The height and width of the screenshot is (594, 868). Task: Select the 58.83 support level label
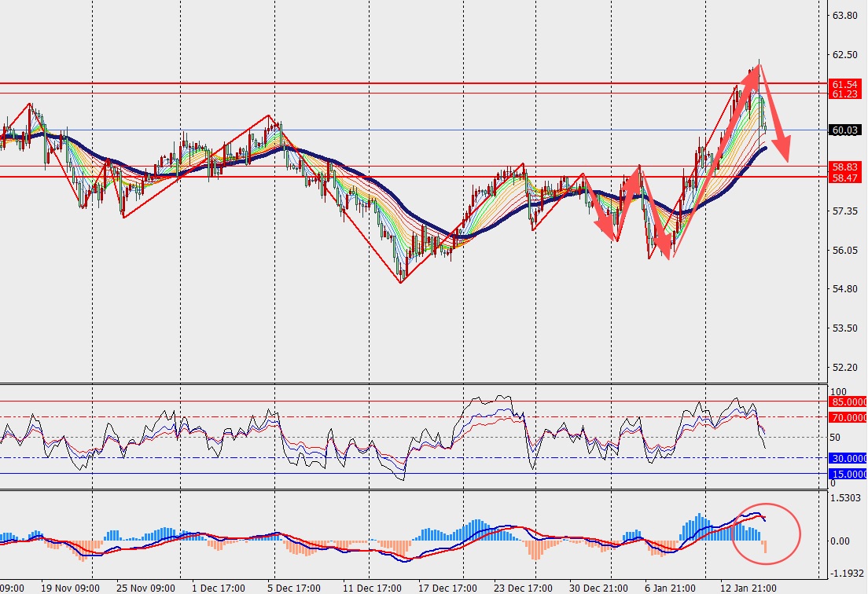pyautogui.click(x=844, y=167)
